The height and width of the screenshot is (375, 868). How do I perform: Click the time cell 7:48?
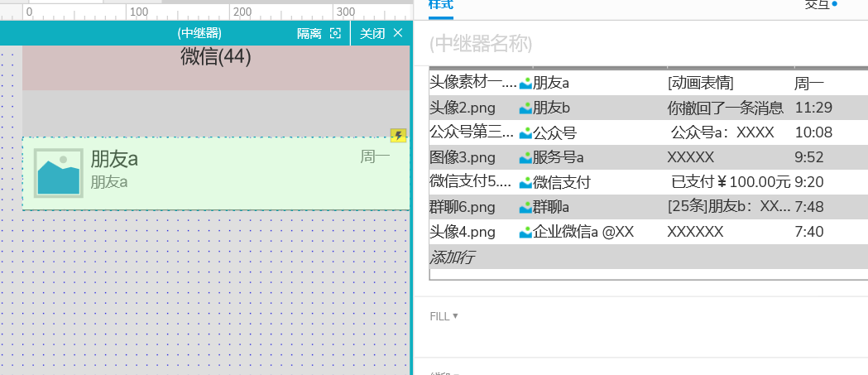pyautogui.click(x=809, y=207)
